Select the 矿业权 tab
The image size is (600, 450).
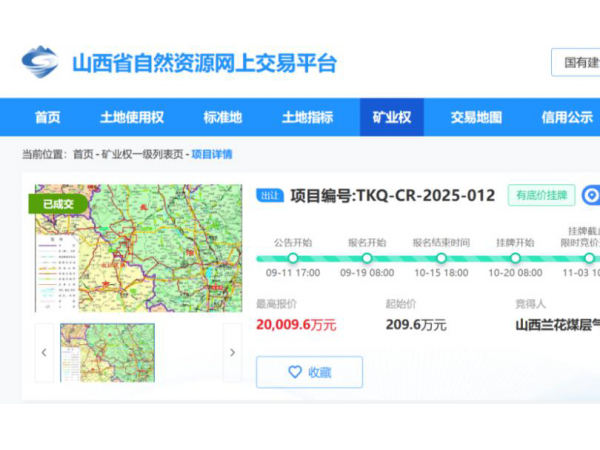coord(392,117)
